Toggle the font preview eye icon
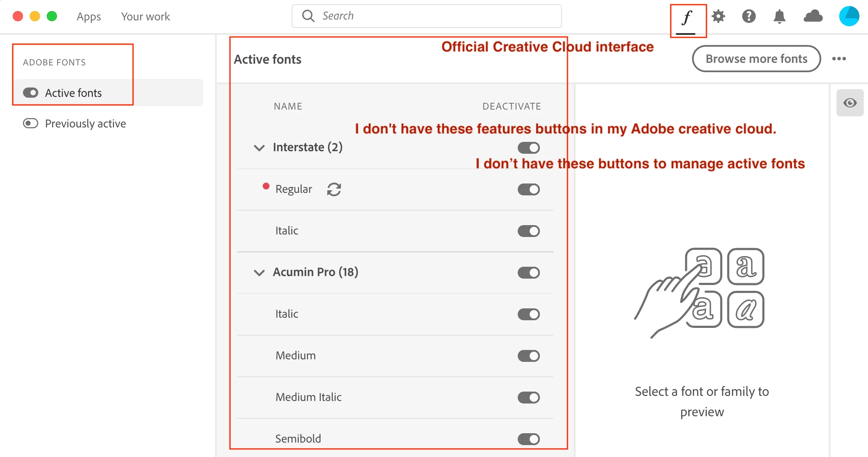Screen dimensions: 868x457 coord(850,103)
